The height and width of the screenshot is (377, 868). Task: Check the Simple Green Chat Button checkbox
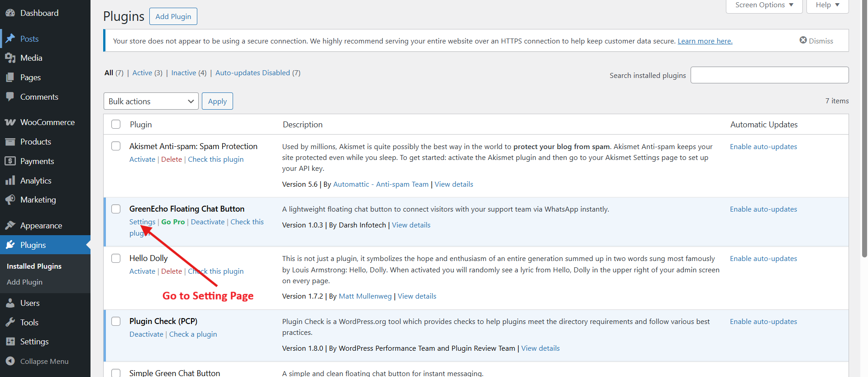pos(116,372)
